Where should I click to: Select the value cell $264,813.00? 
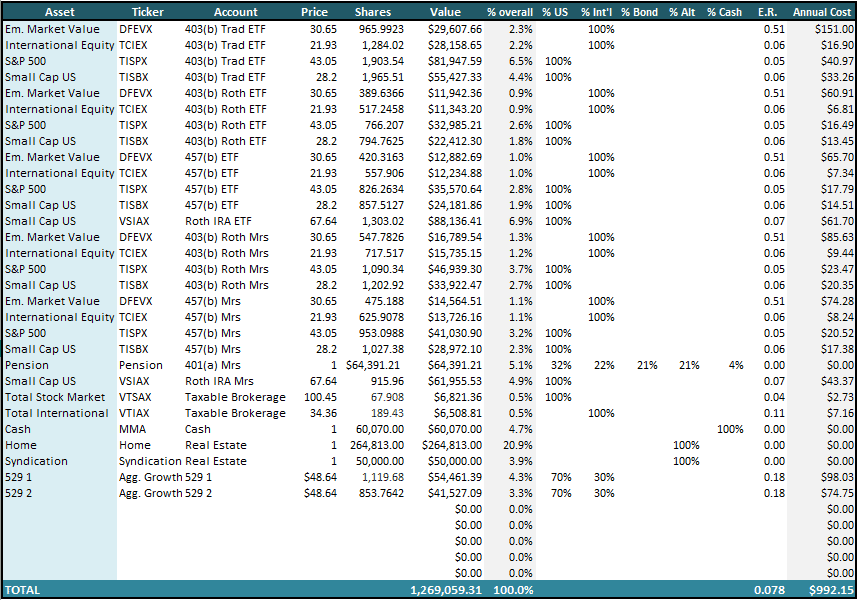pos(452,445)
